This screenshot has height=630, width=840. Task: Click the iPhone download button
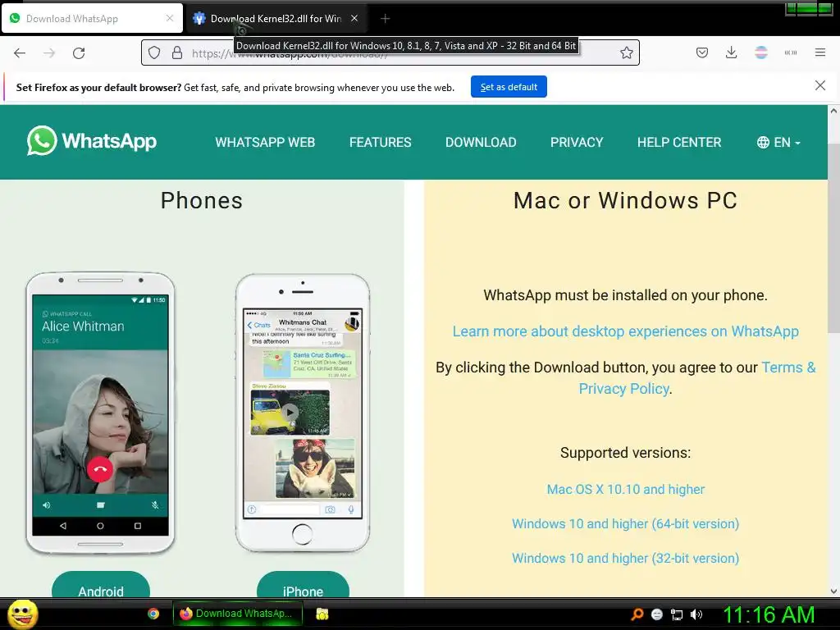point(303,584)
